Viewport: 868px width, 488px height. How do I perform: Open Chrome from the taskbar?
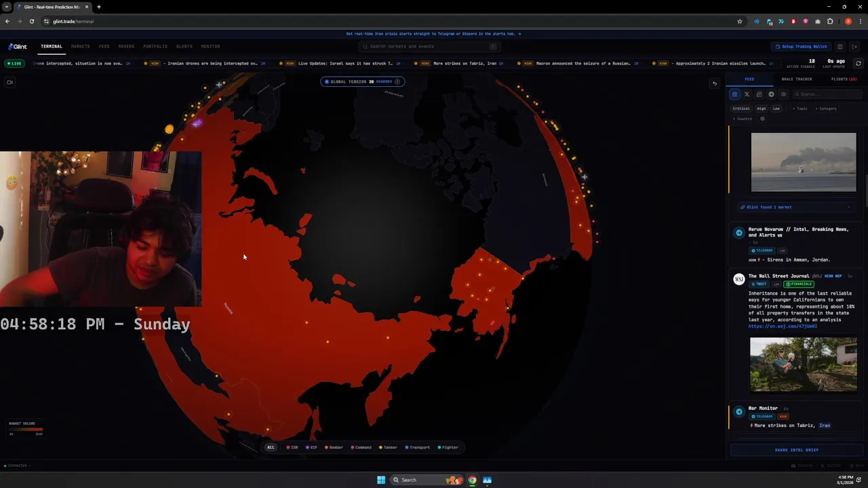tap(472, 480)
